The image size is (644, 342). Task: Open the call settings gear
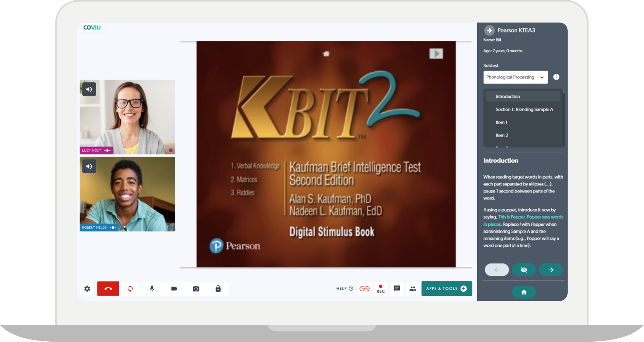tap(87, 289)
